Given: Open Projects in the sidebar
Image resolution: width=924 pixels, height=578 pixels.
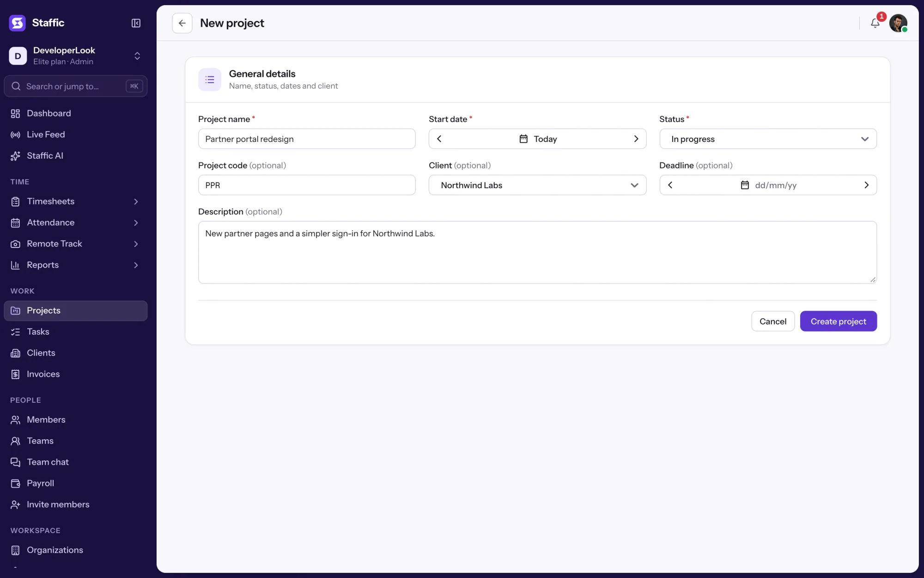Looking at the screenshot, I should (76, 311).
